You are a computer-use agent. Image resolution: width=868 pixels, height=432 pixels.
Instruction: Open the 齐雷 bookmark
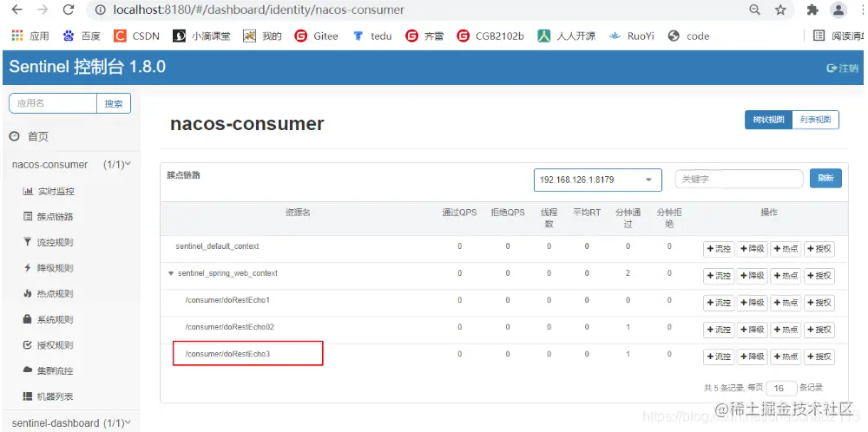(x=424, y=36)
